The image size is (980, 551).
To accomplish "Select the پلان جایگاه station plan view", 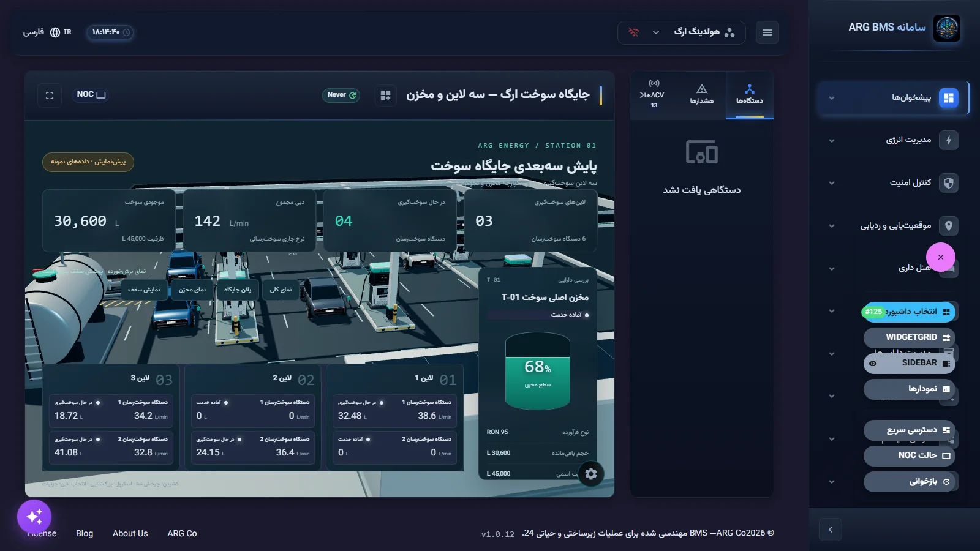I will tap(238, 290).
